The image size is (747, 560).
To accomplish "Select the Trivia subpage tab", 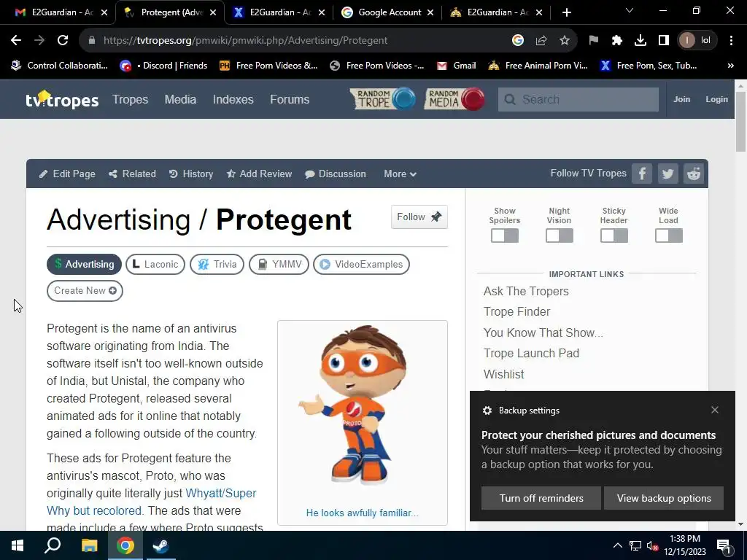I will pos(217,264).
